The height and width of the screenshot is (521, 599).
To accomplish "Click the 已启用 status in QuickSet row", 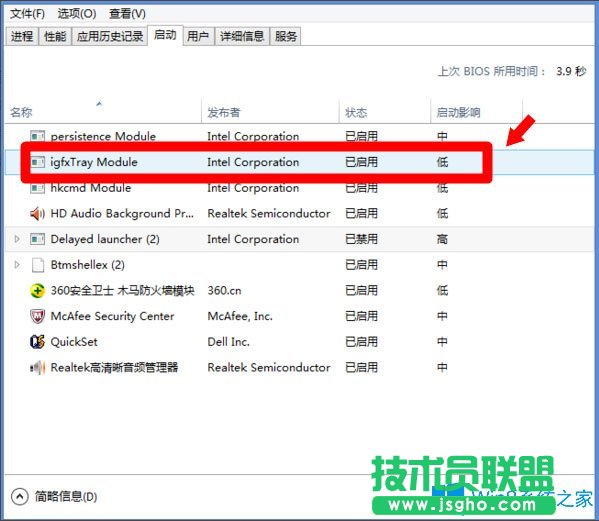I will [x=361, y=342].
